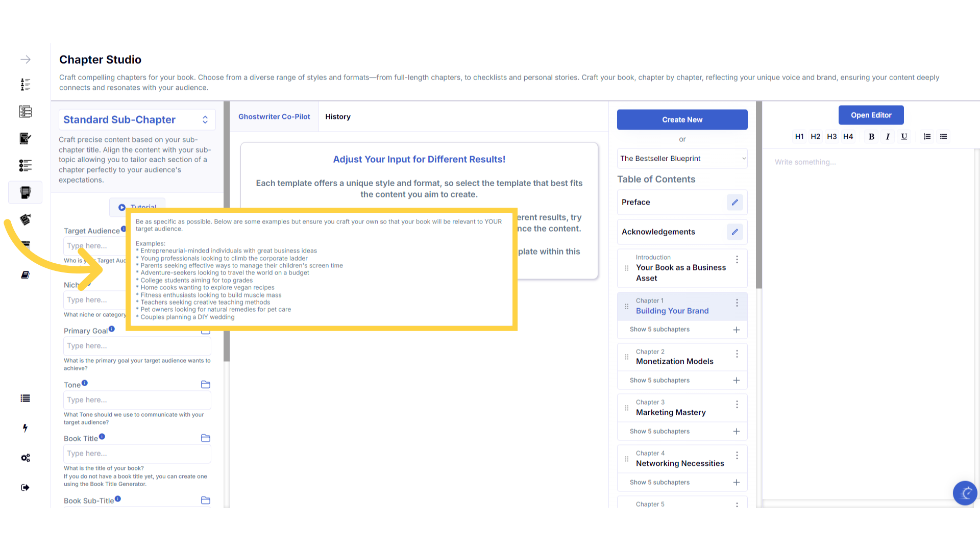Screen dimensions: 980x551
Task: Expand sidebar with the arrow icon
Action: point(26,60)
